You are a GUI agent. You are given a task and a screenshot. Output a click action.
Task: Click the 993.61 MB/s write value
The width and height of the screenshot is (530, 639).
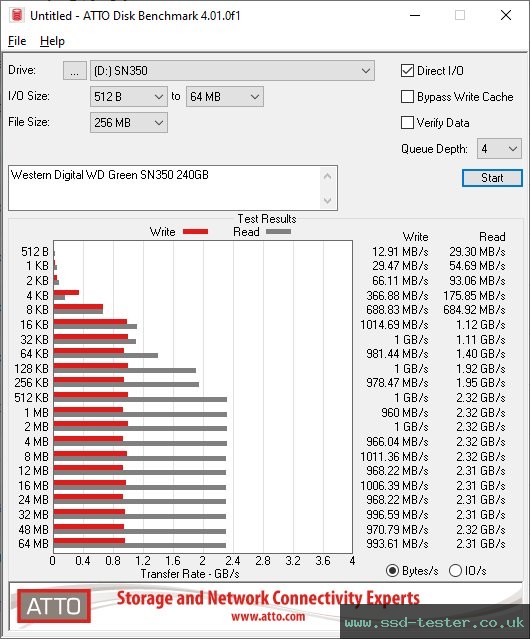[397, 544]
